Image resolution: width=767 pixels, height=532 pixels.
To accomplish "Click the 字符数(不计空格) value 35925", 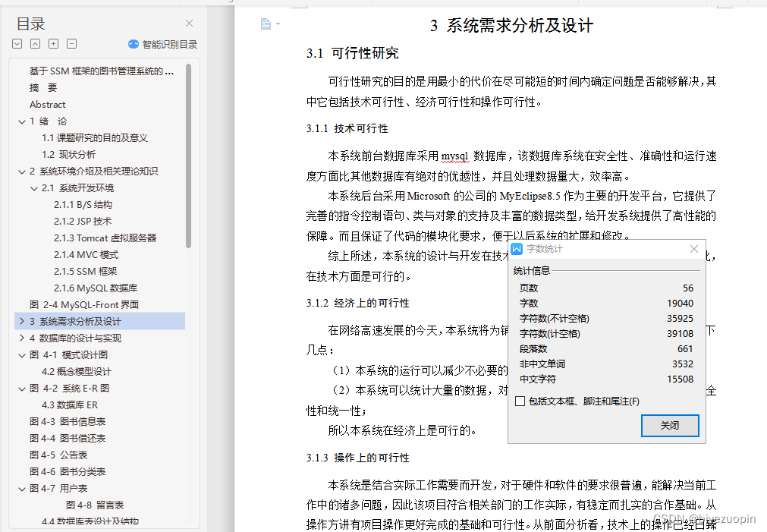I will click(x=680, y=318).
